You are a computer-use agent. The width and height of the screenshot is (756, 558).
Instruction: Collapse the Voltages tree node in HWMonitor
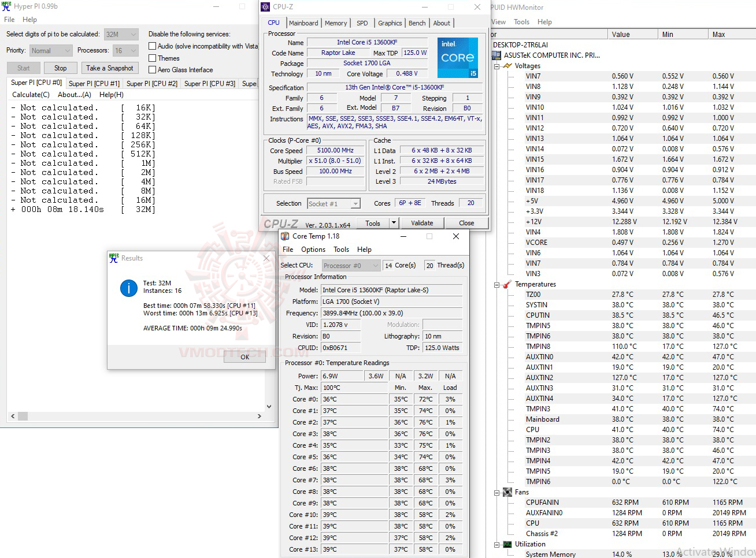(x=497, y=66)
